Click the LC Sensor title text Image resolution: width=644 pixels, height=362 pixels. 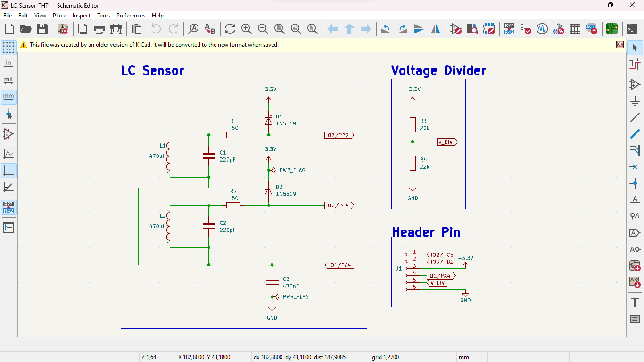[152, 71]
